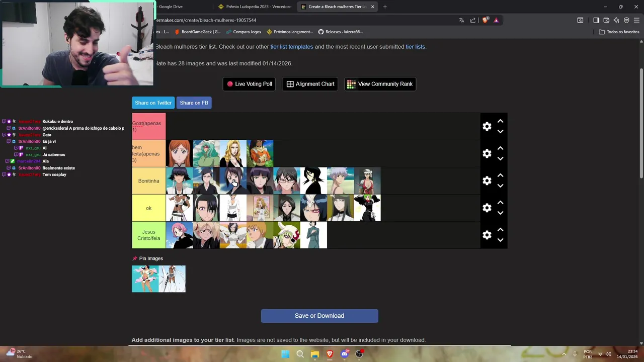Open the browser hamburger menu
644x362 pixels.
636,20
